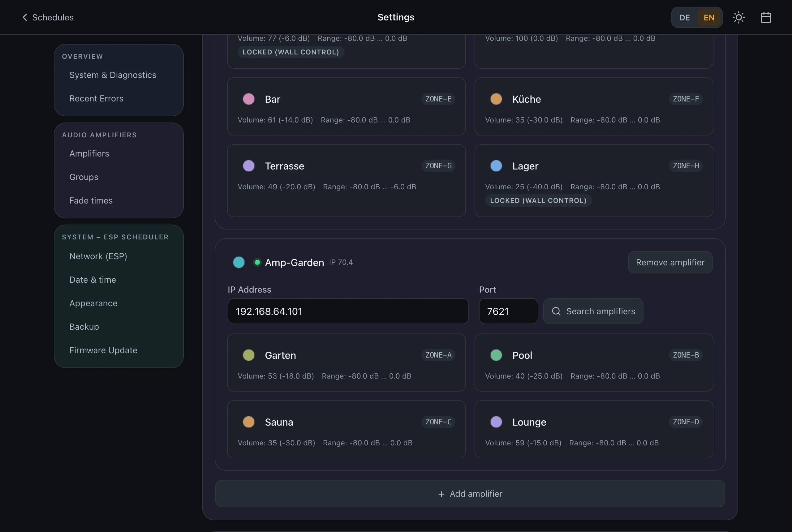
Task: Click the Bar zone name
Action: pos(273,99)
